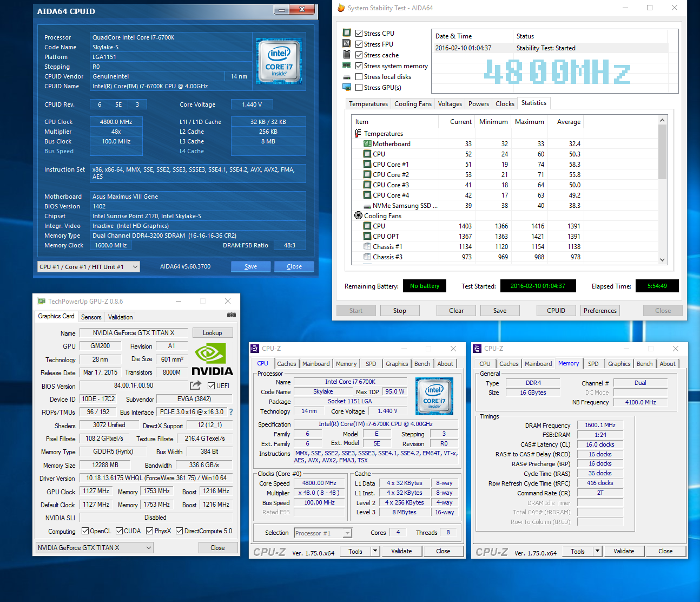Toggle the OpenCL computing checkbox
Image resolution: width=700 pixels, height=602 pixels.
(x=85, y=531)
